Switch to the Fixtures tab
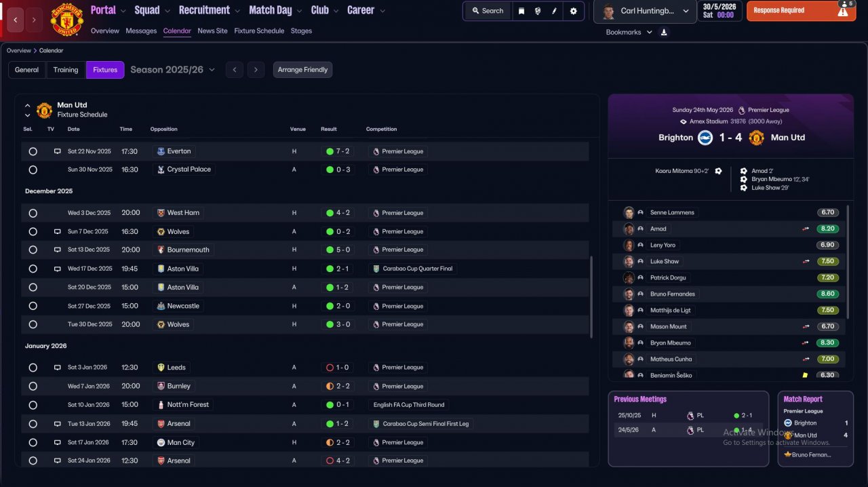The height and width of the screenshot is (487, 868). [105, 70]
